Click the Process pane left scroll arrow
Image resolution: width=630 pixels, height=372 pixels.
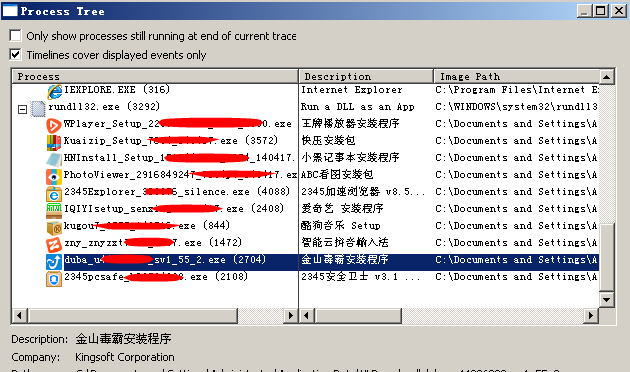[19, 316]
